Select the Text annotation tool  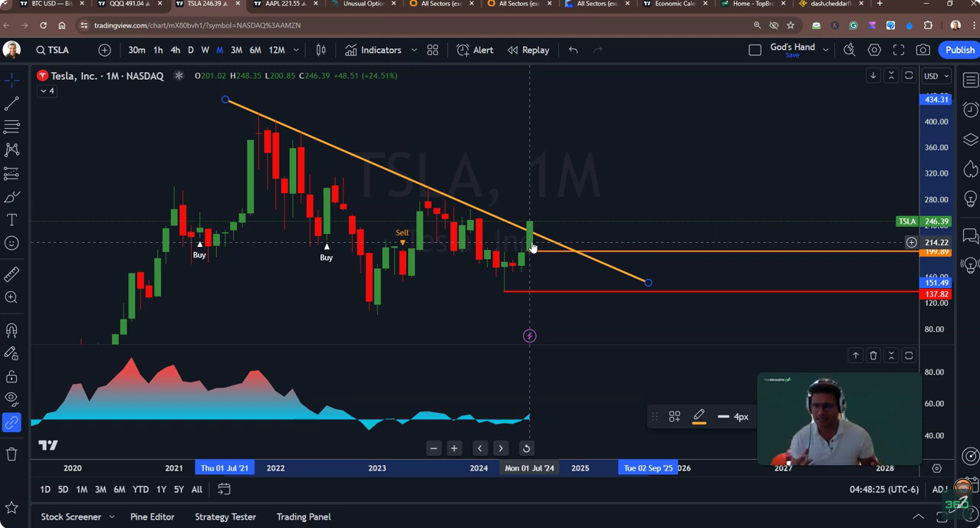(x=12, y=220)
